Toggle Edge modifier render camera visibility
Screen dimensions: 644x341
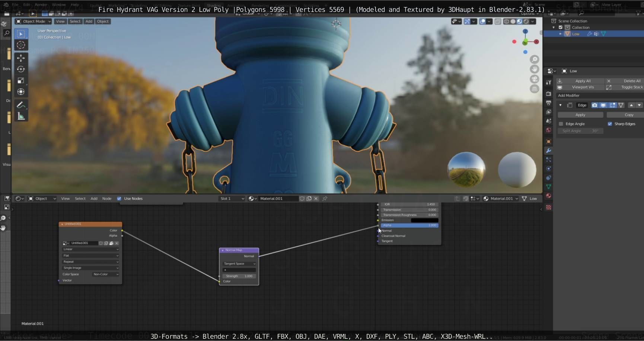594,105
